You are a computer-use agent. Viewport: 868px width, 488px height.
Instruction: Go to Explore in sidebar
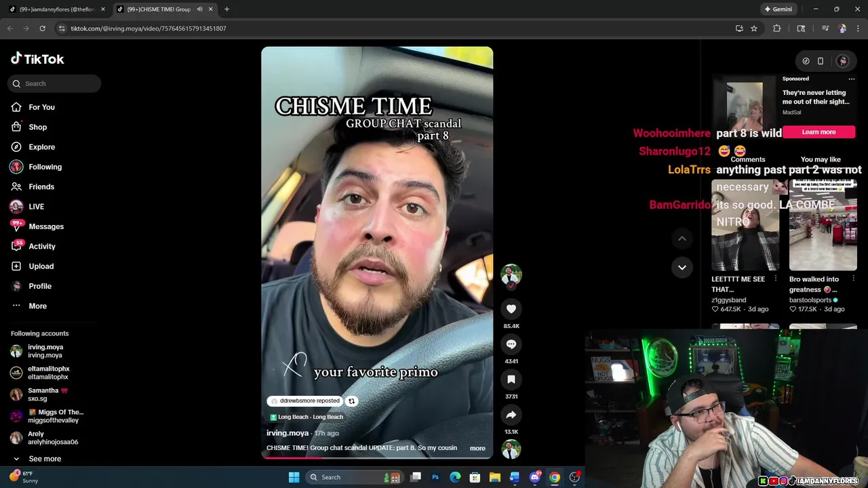point(41,147)
